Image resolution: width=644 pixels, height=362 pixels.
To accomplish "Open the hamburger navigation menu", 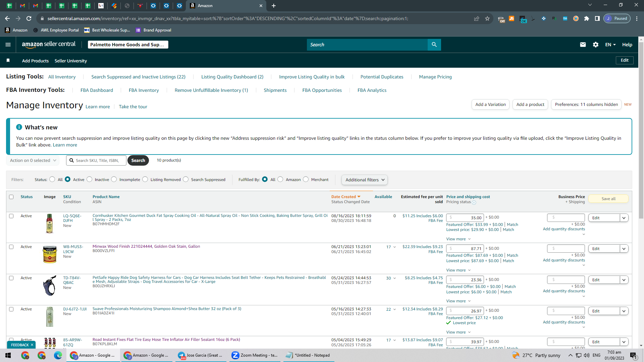I will coord(8,45).
